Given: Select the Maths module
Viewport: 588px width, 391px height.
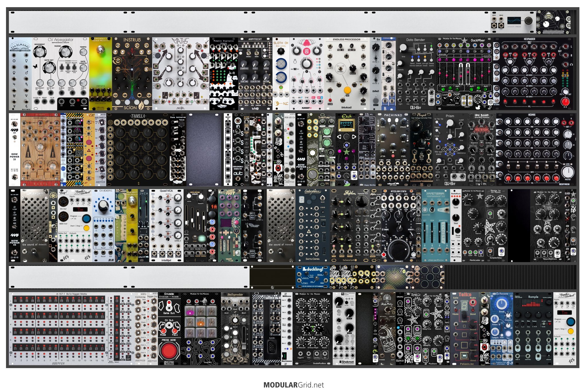Looking at the screenshot, I should pyautogui.click(x=181, y=74).
